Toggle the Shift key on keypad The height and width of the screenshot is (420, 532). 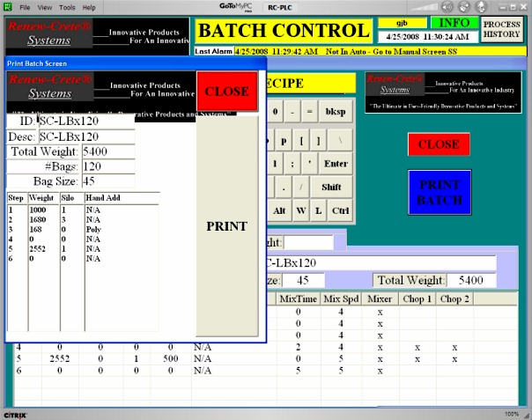click(x=331, y=187)
